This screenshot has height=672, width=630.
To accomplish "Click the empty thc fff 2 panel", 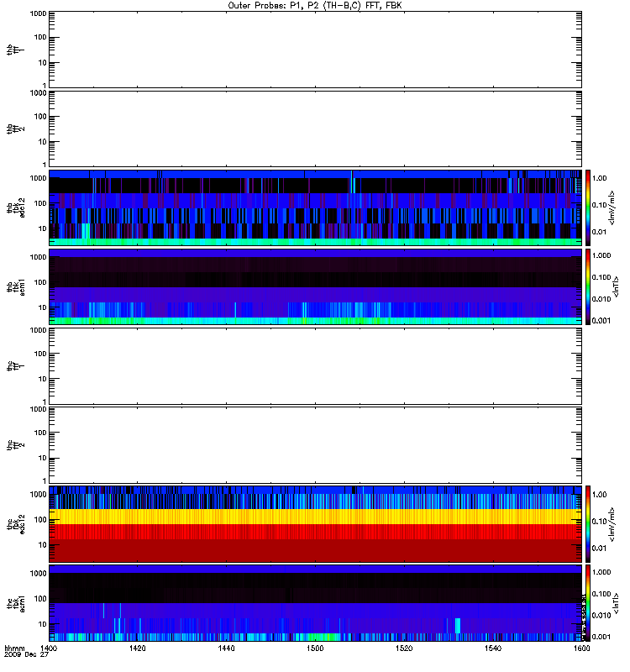I will (316, 445).
